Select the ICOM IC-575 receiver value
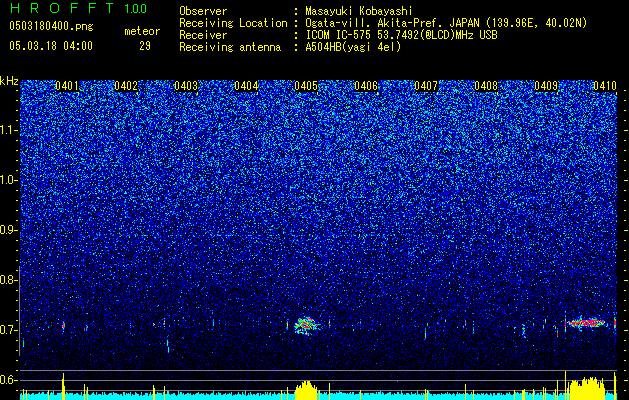This screenshot has height=400, width=629. [401, 35]
